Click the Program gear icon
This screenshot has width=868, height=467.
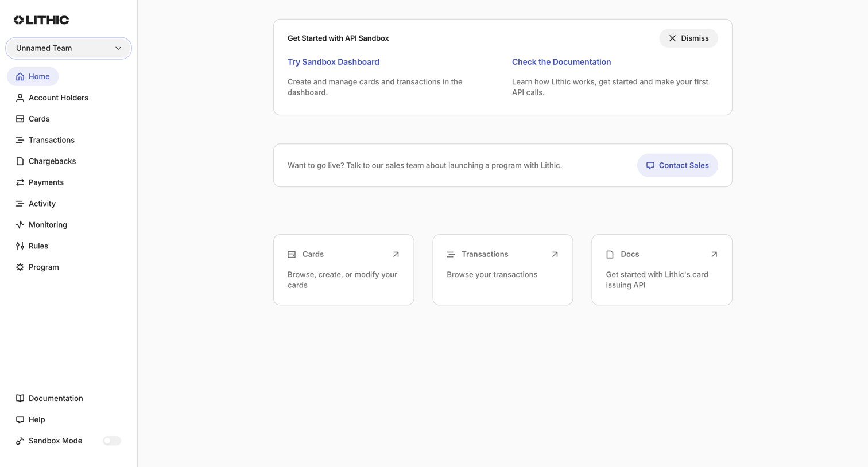tap(20, 267)
